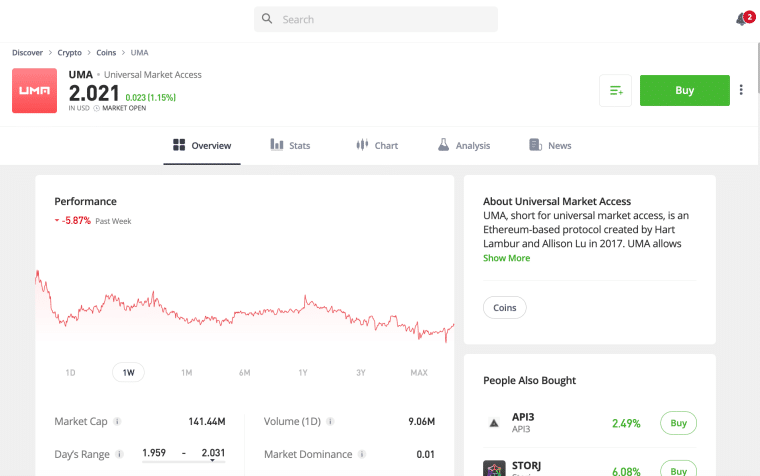Click the 0.023 (1.15%) change text

[150, 97]
